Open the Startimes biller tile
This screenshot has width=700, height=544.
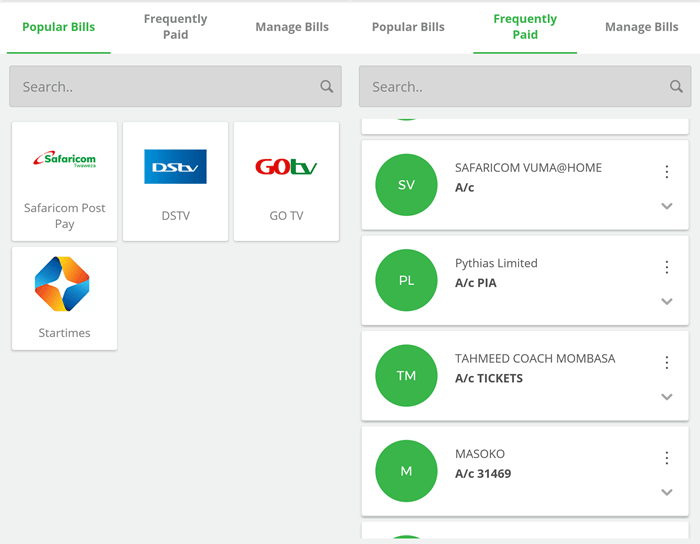64,298
